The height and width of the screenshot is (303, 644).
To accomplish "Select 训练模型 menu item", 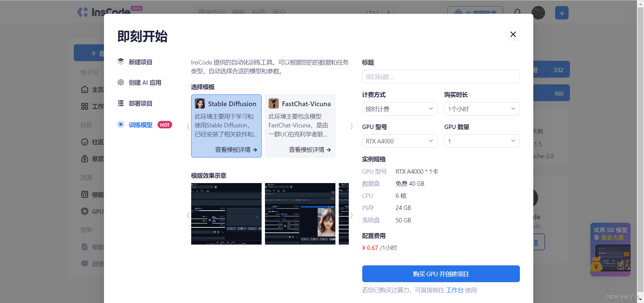I will pos(140,125).
